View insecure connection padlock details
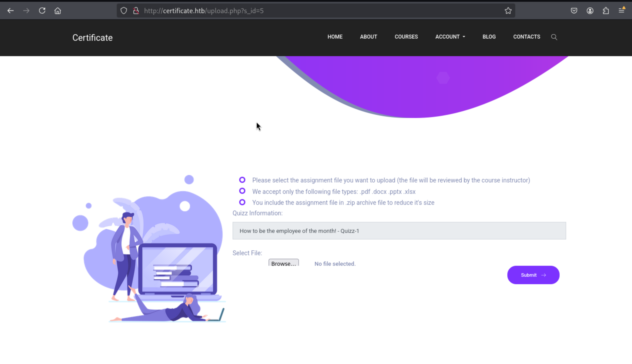The width and height of the screenshot is (632, 364). click(x=136, y=11)
